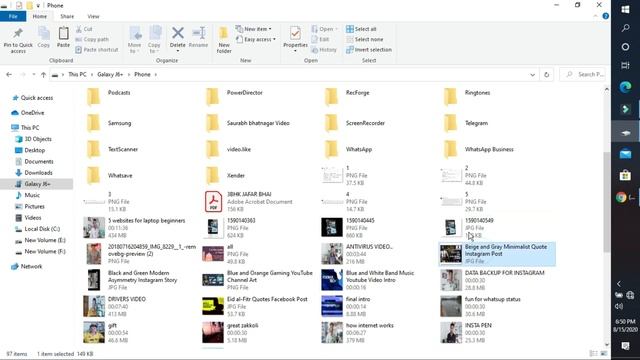Click Paste shortcut command
Screen dimensions: 640x360
tap(97, 49)
